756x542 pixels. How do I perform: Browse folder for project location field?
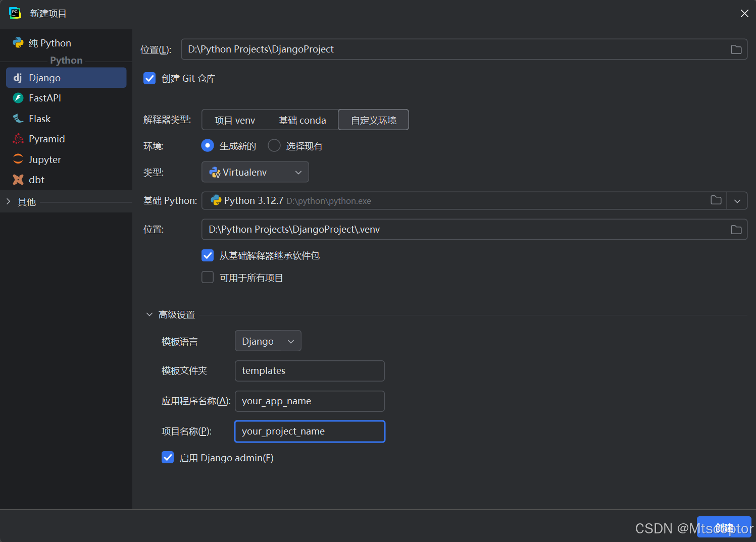736,49
